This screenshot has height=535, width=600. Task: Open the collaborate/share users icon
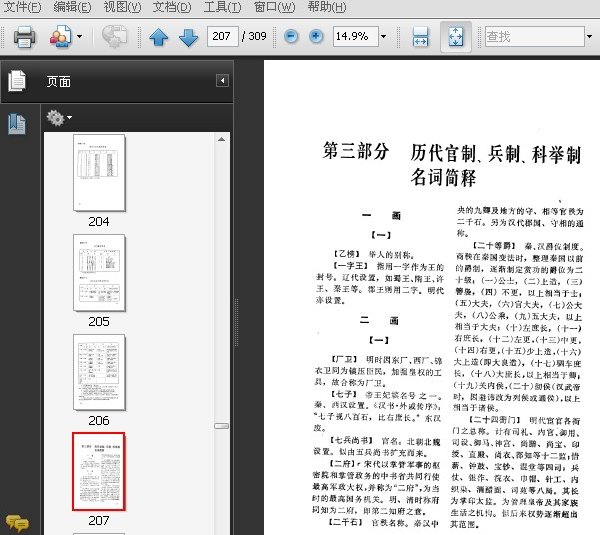pyautogui.click(x=60, y=37)
